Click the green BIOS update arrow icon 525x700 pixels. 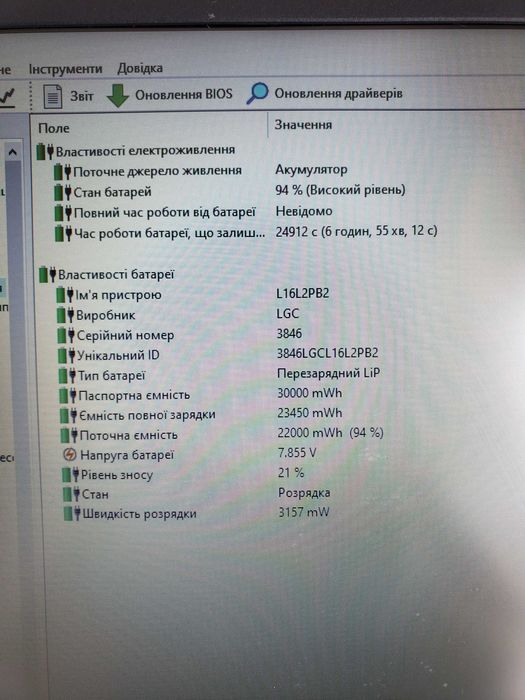118,95
